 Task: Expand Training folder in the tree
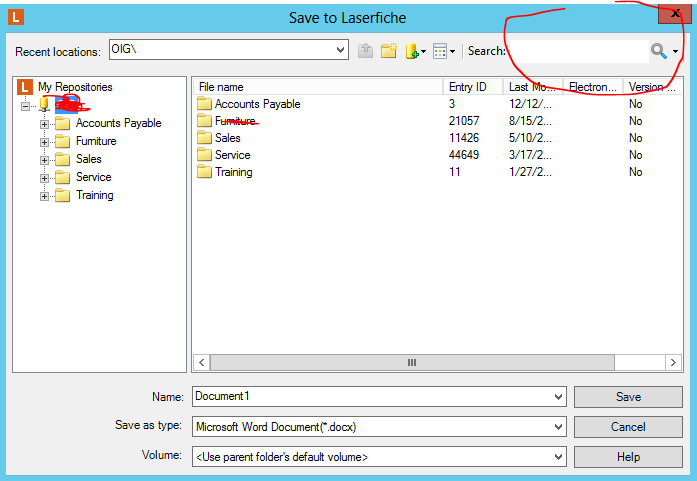pos(44,196)
